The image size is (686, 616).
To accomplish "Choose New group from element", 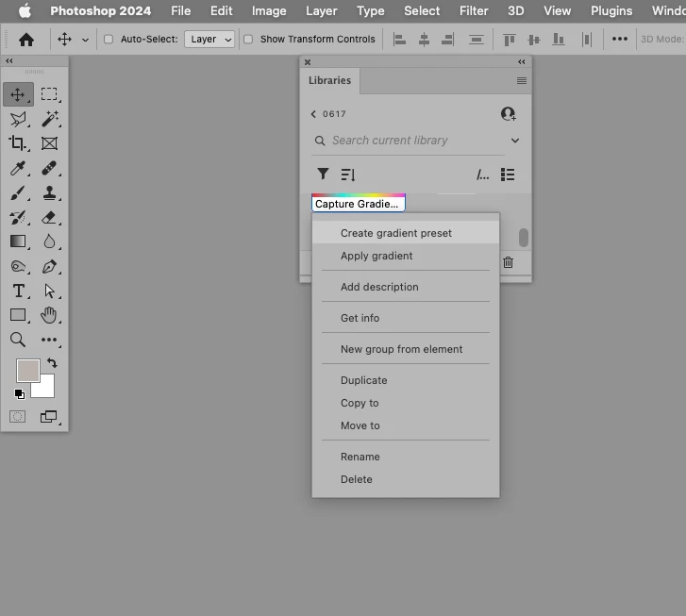I will [406, 349].
